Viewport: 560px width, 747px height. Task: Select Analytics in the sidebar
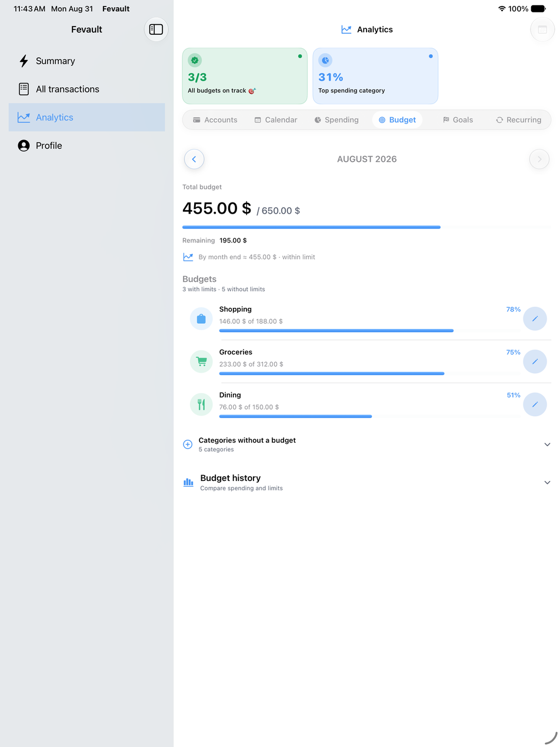(86, 118)
